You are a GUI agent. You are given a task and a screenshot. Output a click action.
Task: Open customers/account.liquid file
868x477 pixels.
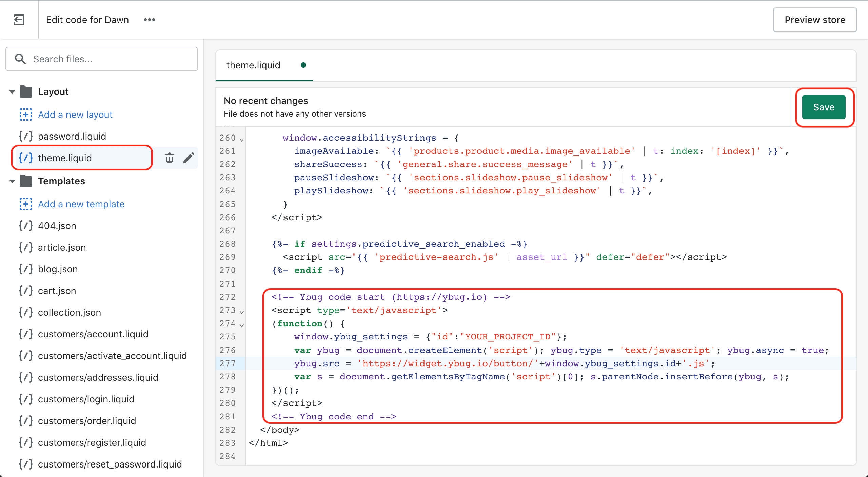[x=93, y=334]
